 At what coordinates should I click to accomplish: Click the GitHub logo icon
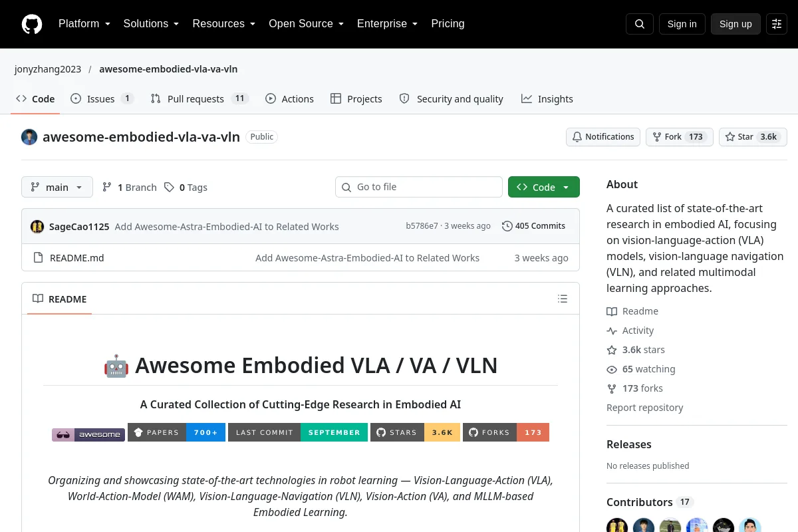[x=31, y=24]
